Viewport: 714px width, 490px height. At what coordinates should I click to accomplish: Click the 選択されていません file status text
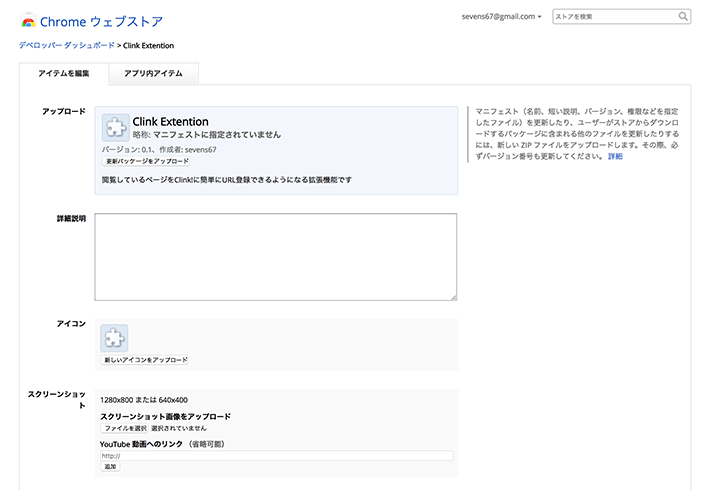[178, 428]
